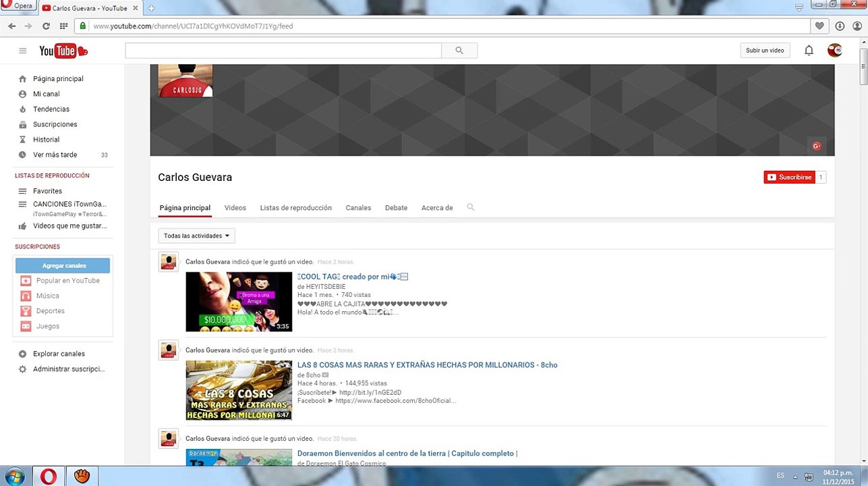Open Popular en YouTube channel
This screenshot has height=486, width=868.
coord(67,281)
